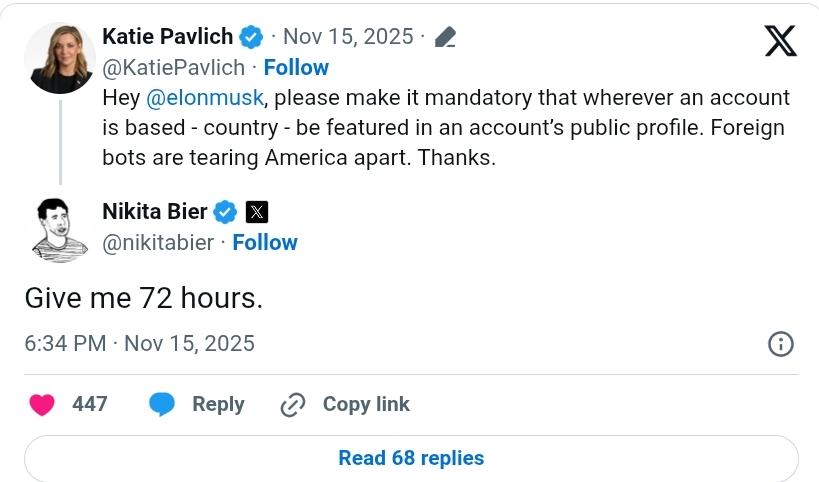Open the 6:34 PM Nov 15, 2025 timestamp
Viewport: 819px width, 482px height.
pos(139,343)
